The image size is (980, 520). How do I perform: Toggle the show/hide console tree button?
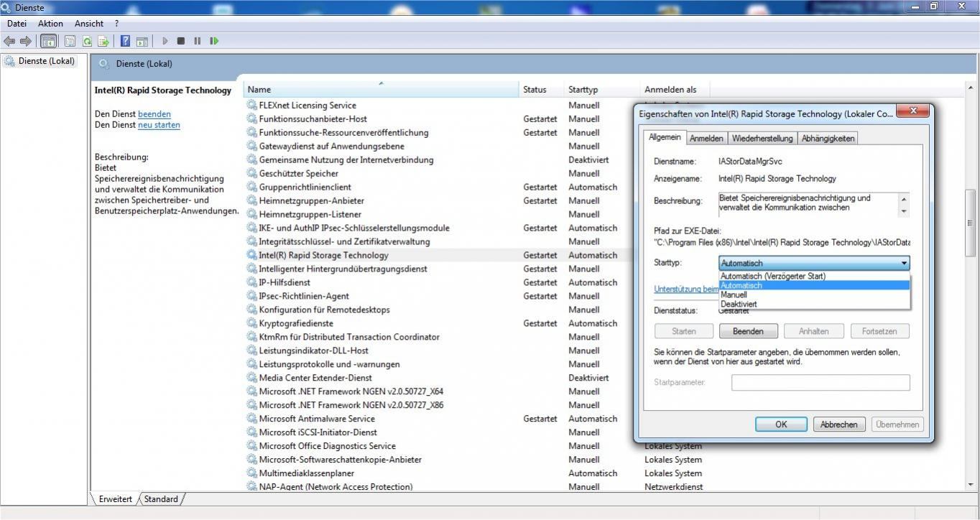[49, 41]
